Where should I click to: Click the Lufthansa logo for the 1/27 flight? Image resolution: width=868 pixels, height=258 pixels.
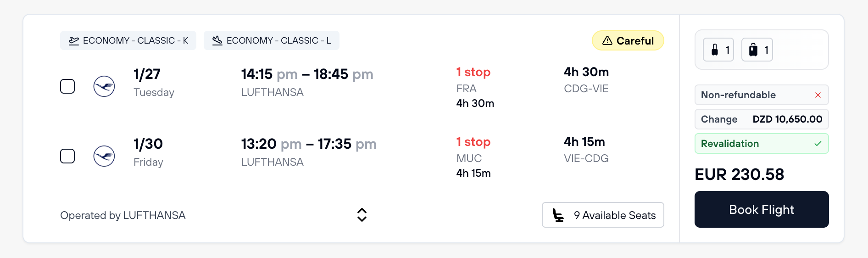pos(104,86)
